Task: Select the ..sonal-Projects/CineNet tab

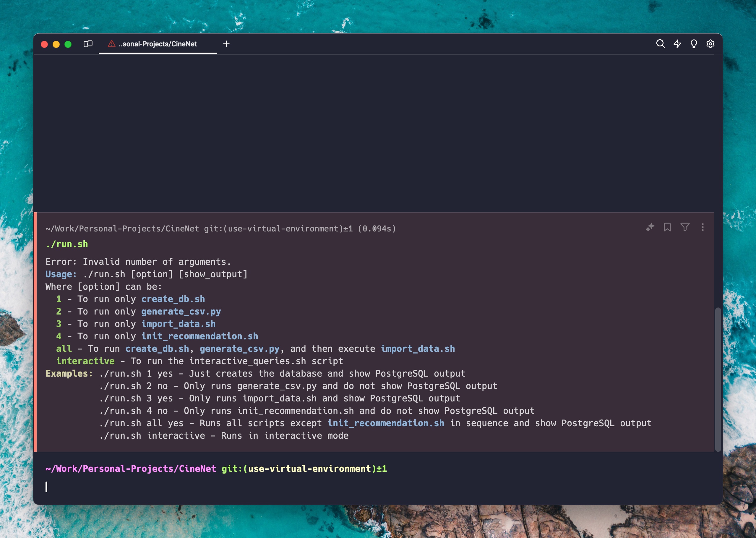Action: [158, 44]
